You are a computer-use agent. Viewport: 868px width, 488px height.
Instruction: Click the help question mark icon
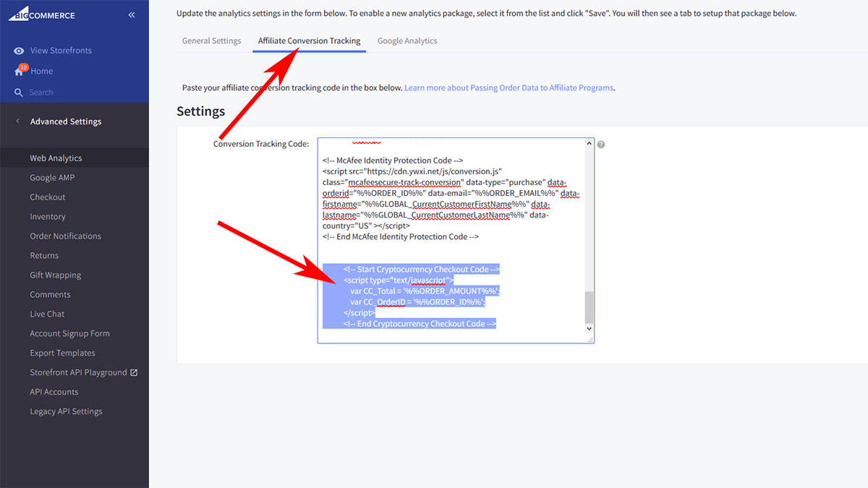coord(601,144)
